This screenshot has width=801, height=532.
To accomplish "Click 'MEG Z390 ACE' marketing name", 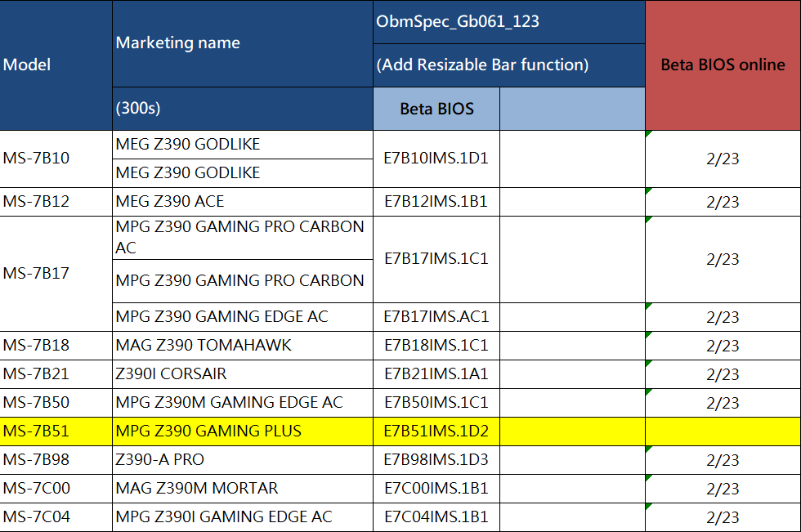I will pos(243,202).
